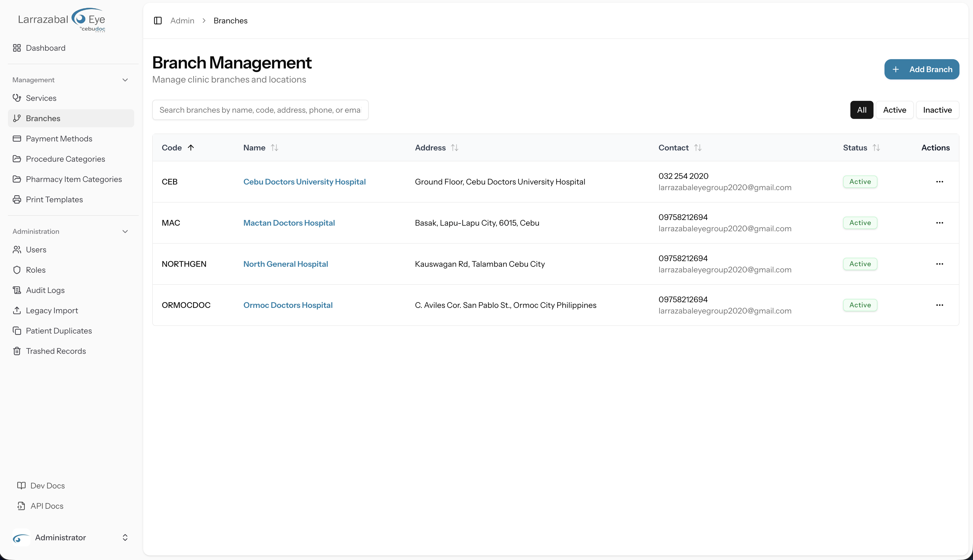Click the Branches git-branch icon
973x560 pixels.
[17, 118]
